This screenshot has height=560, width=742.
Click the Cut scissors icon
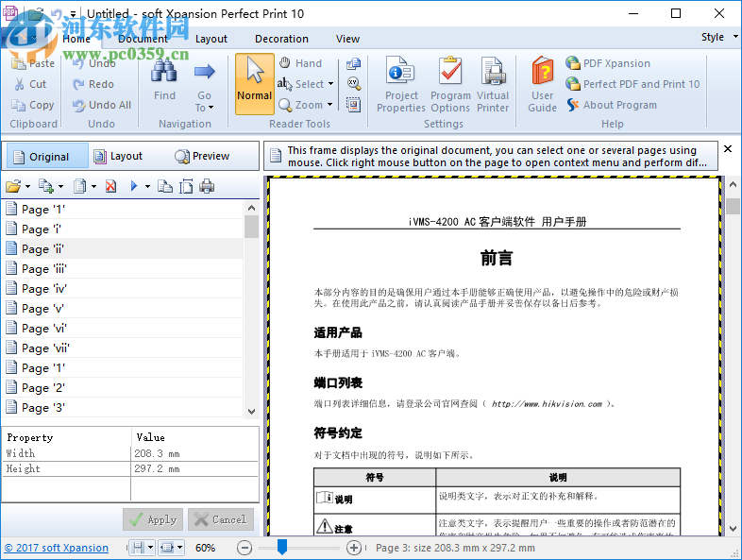[x=20, y=84]
